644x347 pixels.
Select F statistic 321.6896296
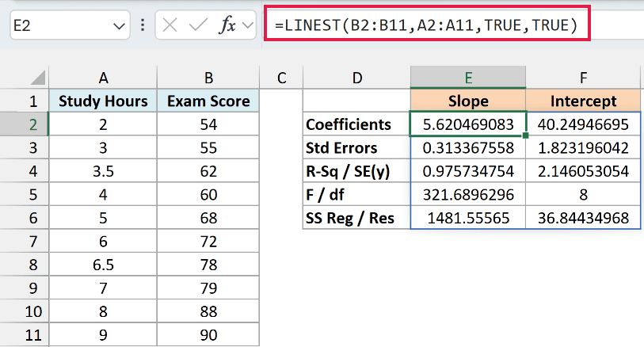pyautogui.click(x=468, y=195)
